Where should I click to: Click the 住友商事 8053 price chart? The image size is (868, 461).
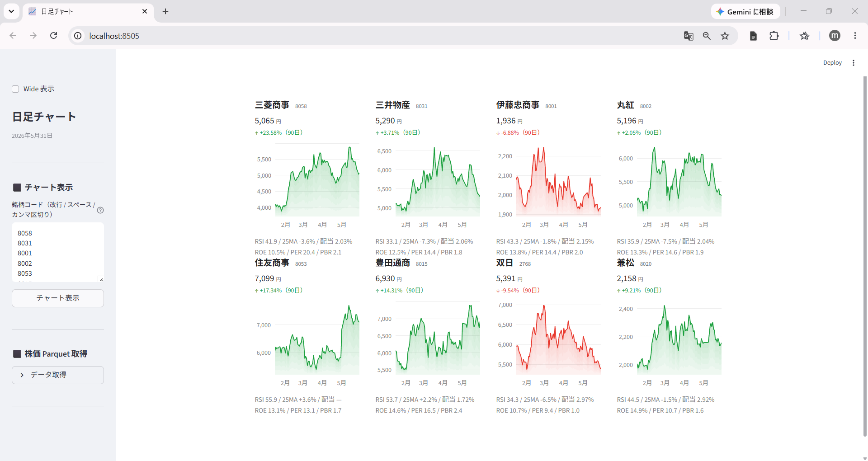307,344
